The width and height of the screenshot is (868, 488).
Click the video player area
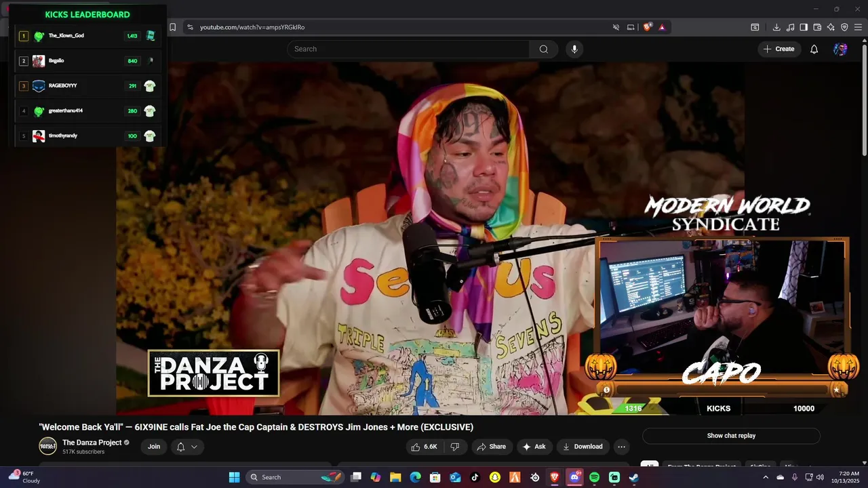point(430,237)
